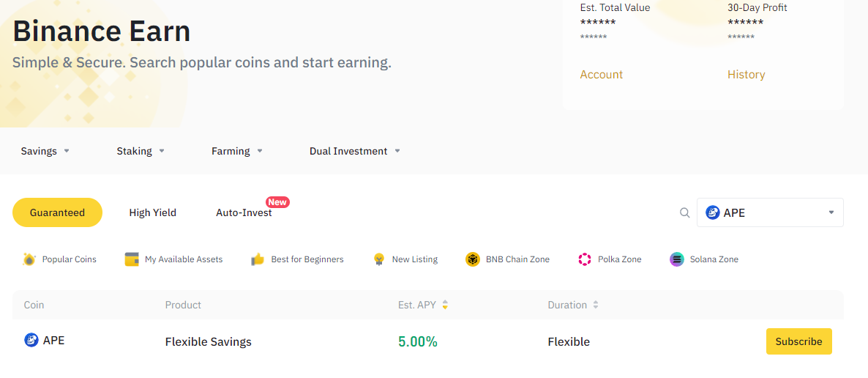Filter by Polka Zone
This screenshot has width=868, height=378.
(x=610, y=259)
